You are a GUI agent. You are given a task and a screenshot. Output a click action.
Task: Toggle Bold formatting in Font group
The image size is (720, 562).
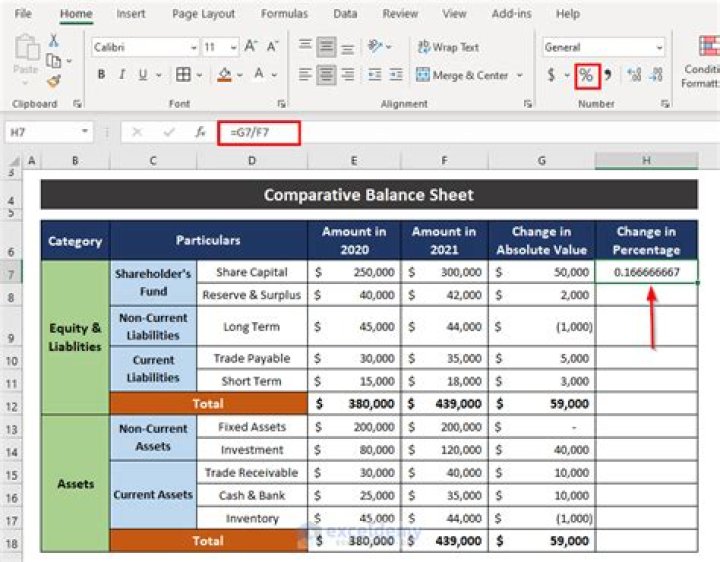point(101,75)
